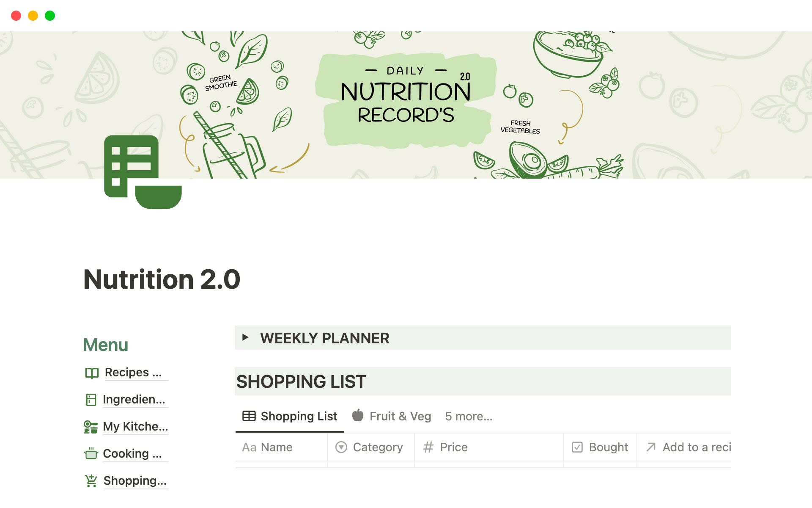Open the Recipes menu link
The width and height of the screenshot is (812, 508).
point(133,373)
